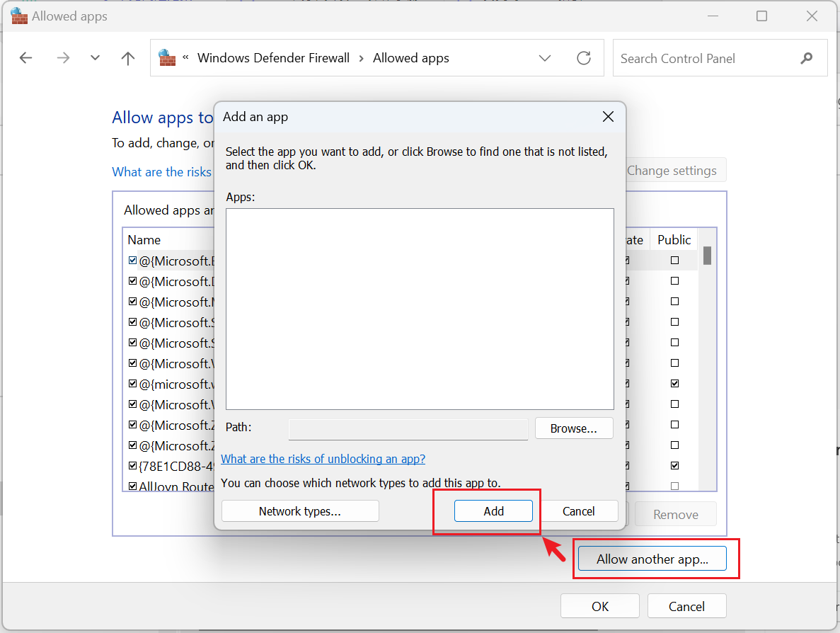Close the Allowed apps window

click(x=812, y=16)
